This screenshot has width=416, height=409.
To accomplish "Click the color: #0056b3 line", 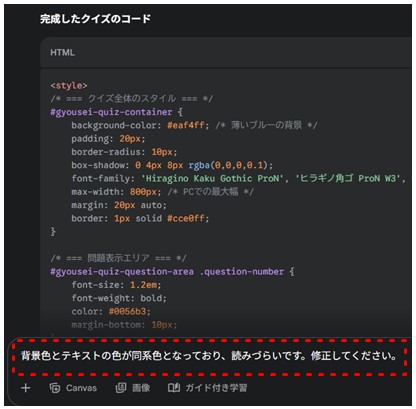I will 111,311.
